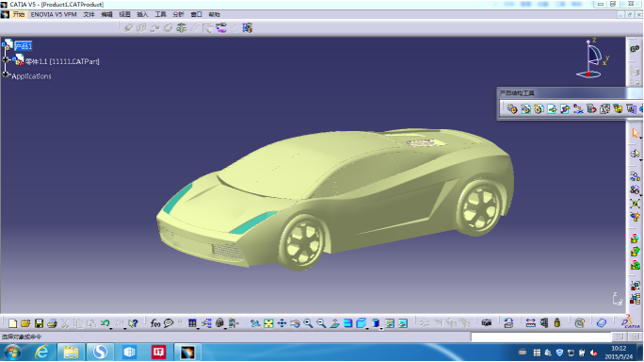Click the first icon in product structure toolbar
The height and width of the screenshot is (362, 644).
pyautogui.click(x=512, y=108)
